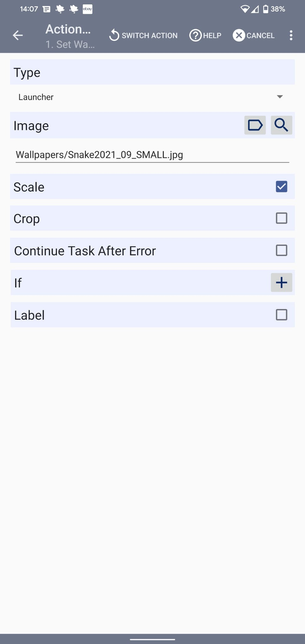Open the Help question mark icon
Viewport: 305px width, 644px height.
click(195, 35)
